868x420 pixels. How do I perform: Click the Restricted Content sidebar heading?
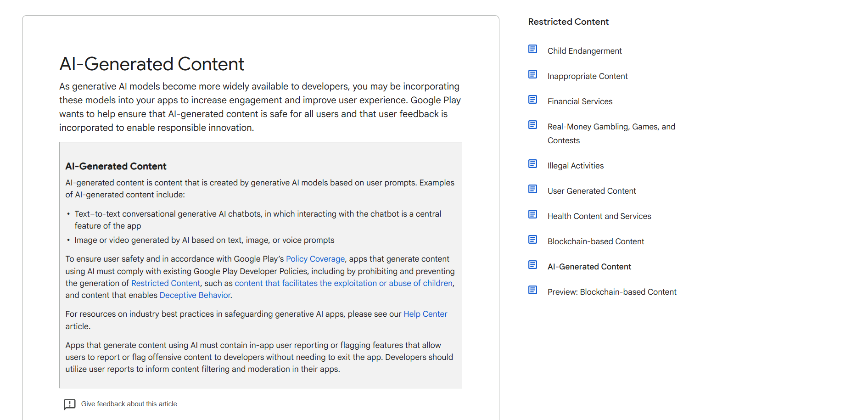click(568, 22)
